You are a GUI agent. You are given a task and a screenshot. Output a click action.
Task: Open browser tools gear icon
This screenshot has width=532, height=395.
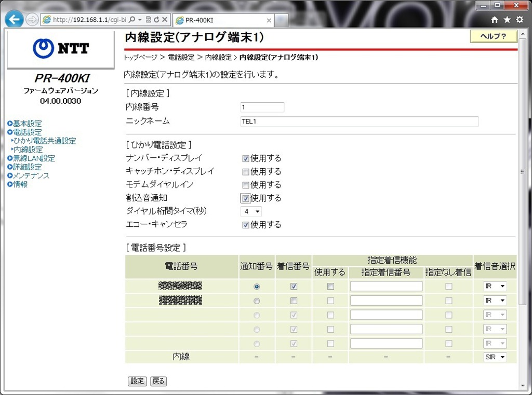point(520,19)
